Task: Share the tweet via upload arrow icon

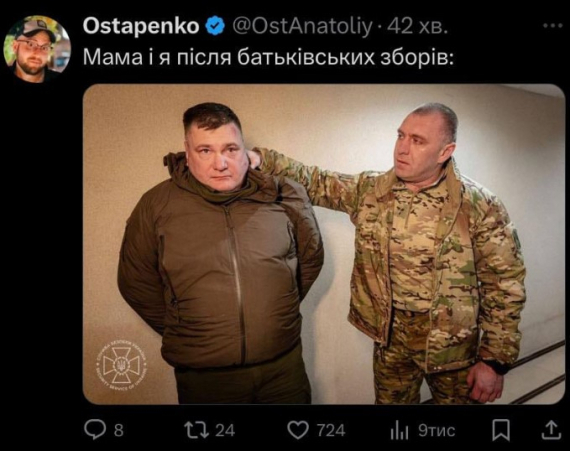Action: (x=551, y=430)
